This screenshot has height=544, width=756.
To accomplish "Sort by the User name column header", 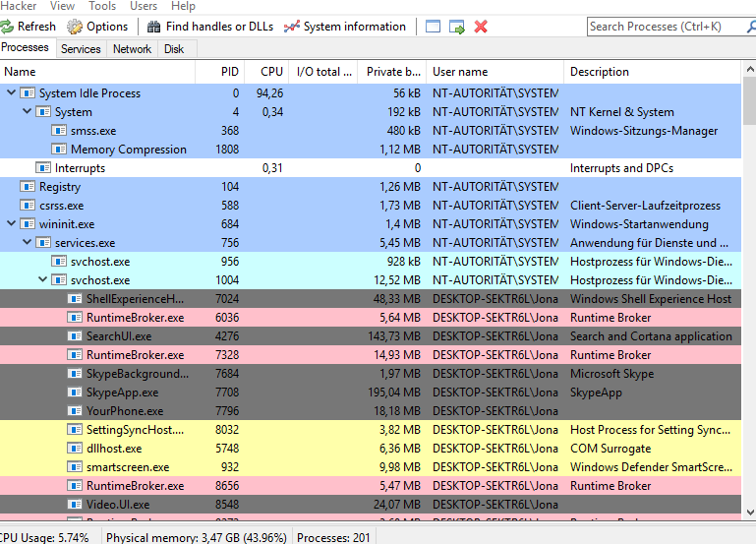I will (x=460, y=72).
